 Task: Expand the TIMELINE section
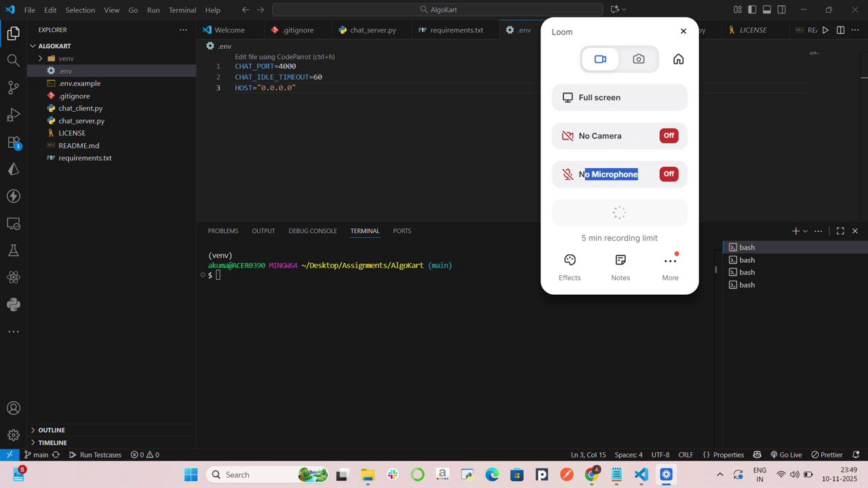112,443
